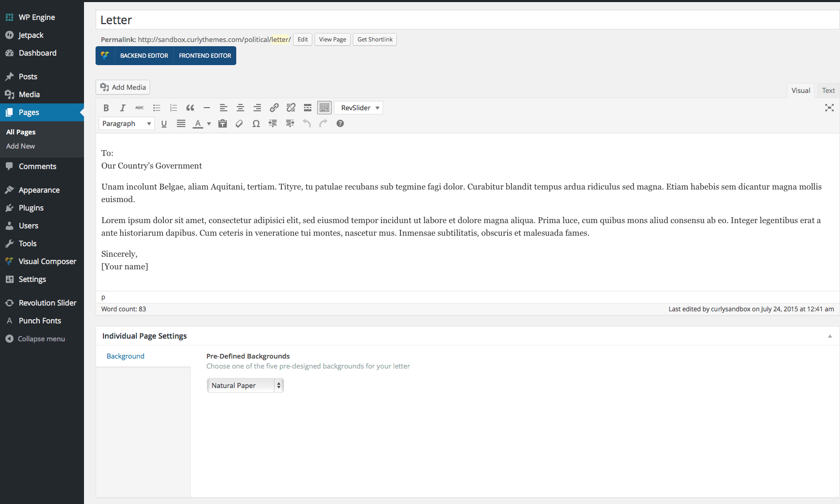Apply strikethrough formatting
This screenshot has height=504, width=840.
click(x=140, y=108)
